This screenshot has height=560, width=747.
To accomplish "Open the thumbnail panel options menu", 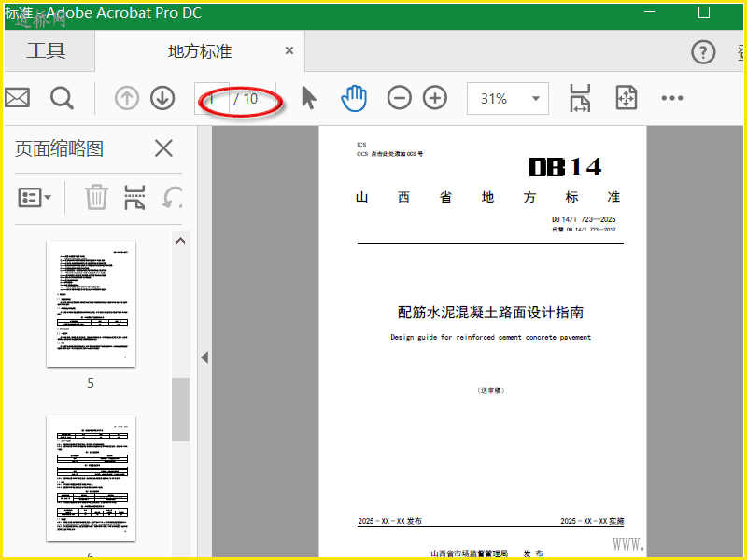I will coord(35,197).
